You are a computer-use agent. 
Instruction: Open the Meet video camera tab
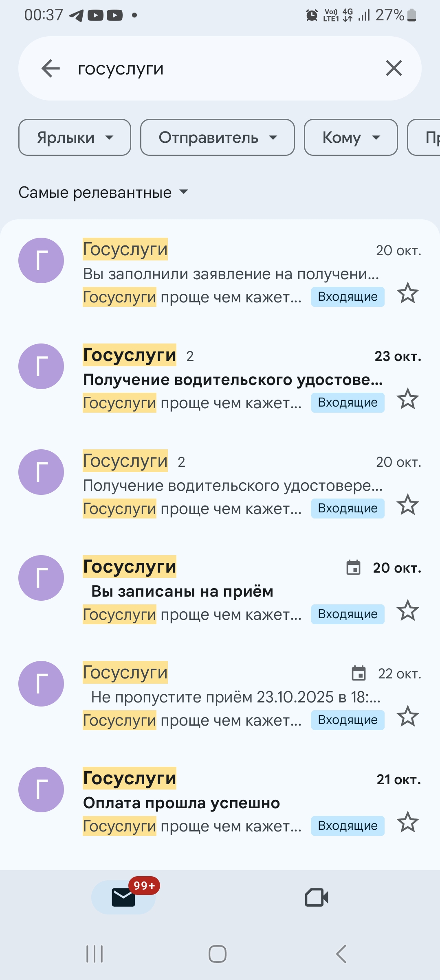317,897
